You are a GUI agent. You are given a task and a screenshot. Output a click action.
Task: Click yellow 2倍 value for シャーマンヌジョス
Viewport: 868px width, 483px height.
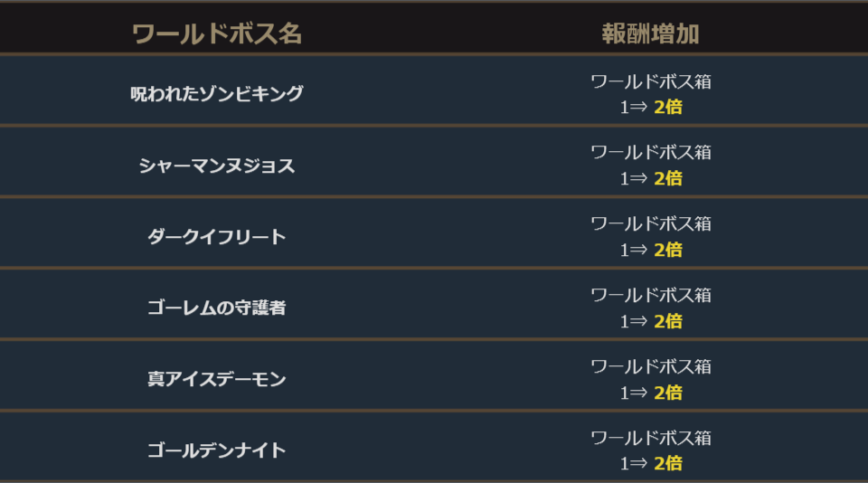pos(668,178)
